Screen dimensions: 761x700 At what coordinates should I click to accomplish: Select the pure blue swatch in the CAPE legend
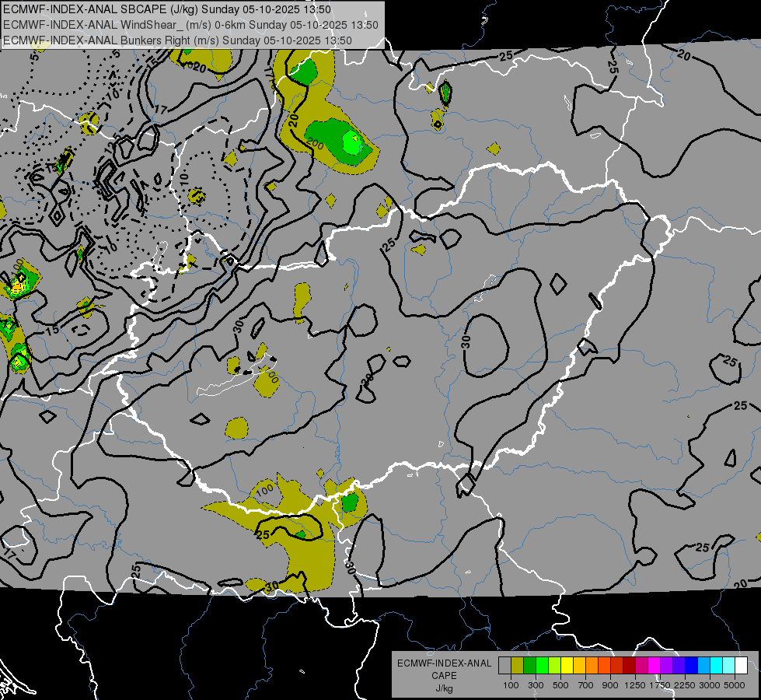click(x=691, y=665)
